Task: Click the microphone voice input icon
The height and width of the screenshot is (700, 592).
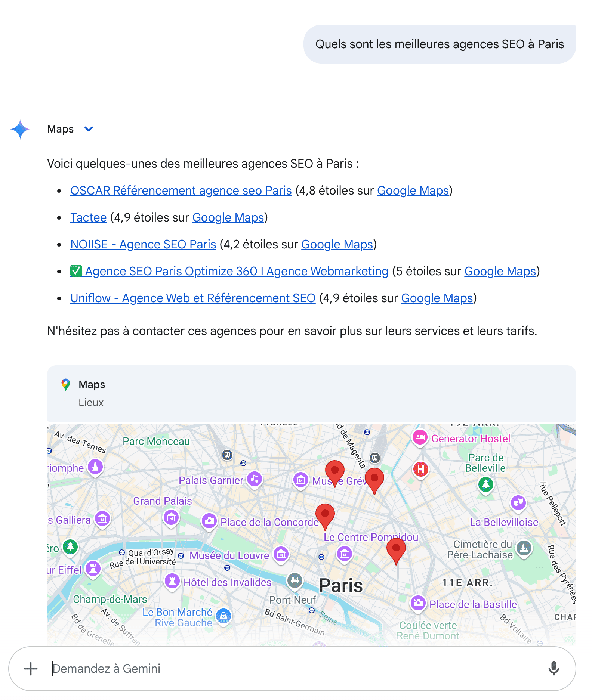Action: tap(554, 669)
